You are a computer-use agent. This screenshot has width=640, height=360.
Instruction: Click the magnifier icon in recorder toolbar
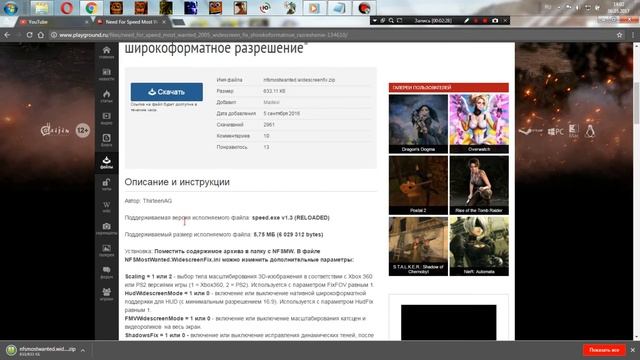[x=391, y=20]
